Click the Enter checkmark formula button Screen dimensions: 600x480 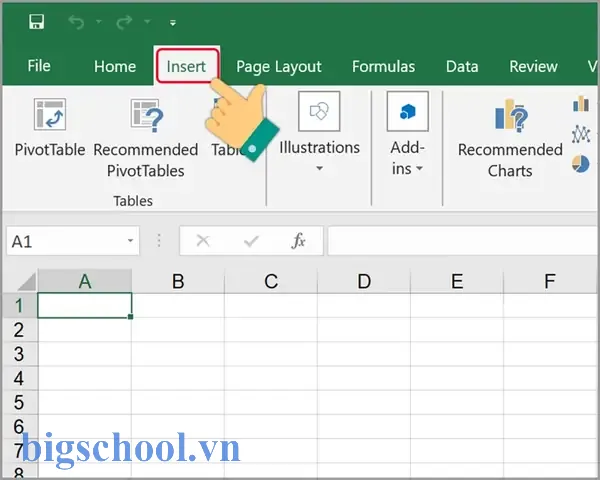pos(251,241)
